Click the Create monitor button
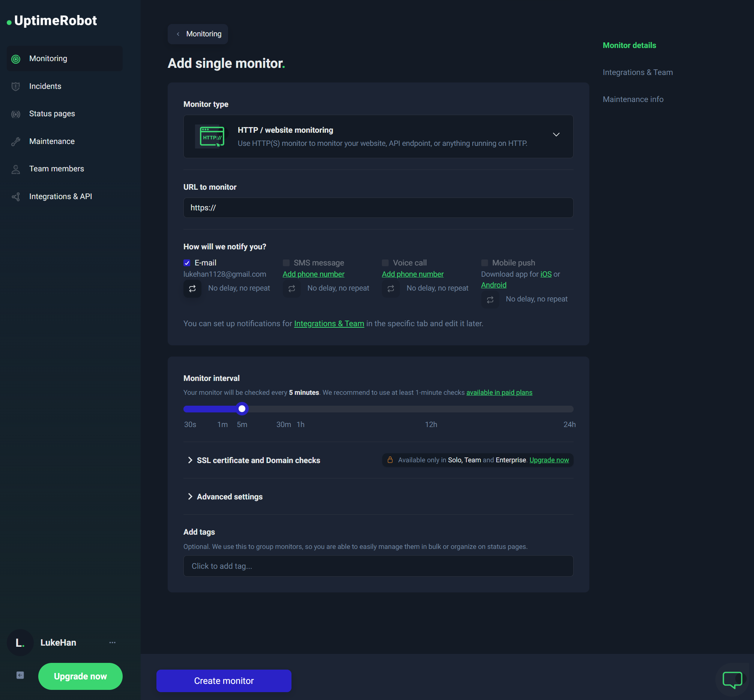The image size is (754, 700). pyautogui.click(x=224, y=681)
